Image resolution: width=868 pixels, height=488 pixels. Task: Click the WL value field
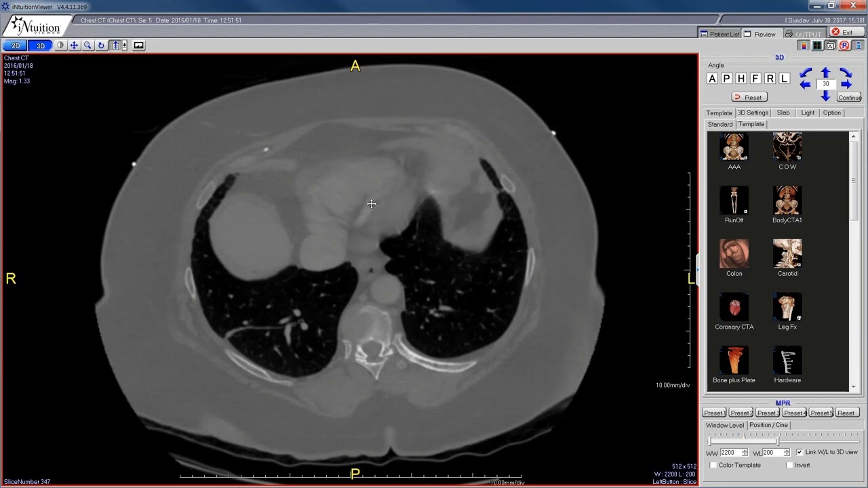click(773, 453)
